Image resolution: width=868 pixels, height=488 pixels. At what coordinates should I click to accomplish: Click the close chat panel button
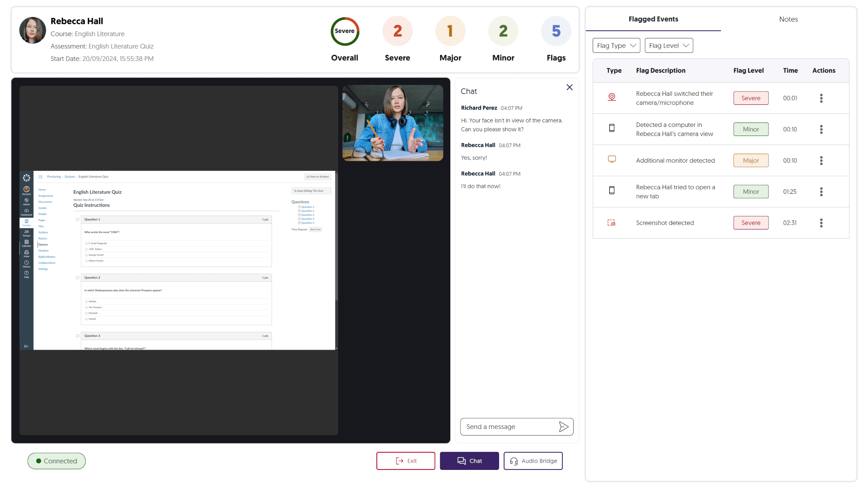click(569, 87)
